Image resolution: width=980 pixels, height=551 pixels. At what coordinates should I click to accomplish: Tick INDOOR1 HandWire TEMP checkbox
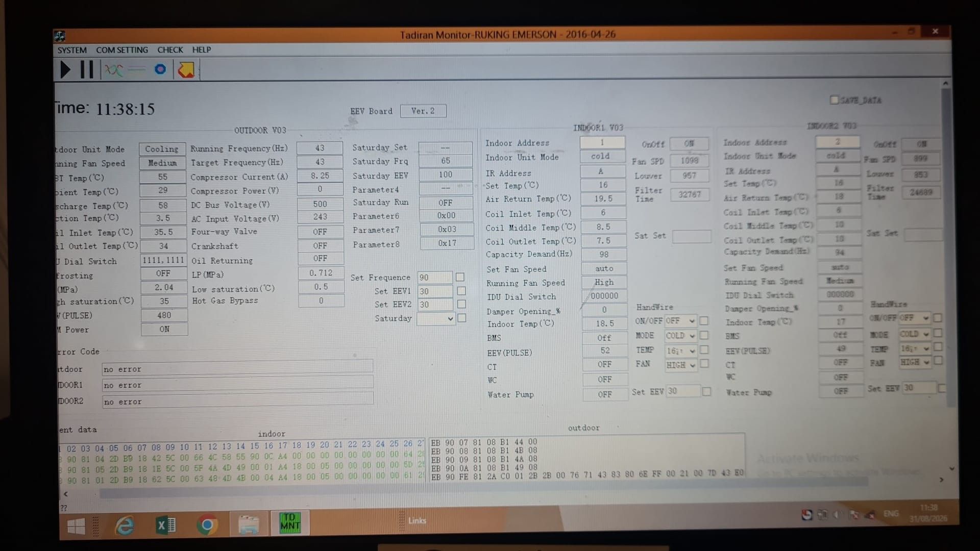(704, 350)
